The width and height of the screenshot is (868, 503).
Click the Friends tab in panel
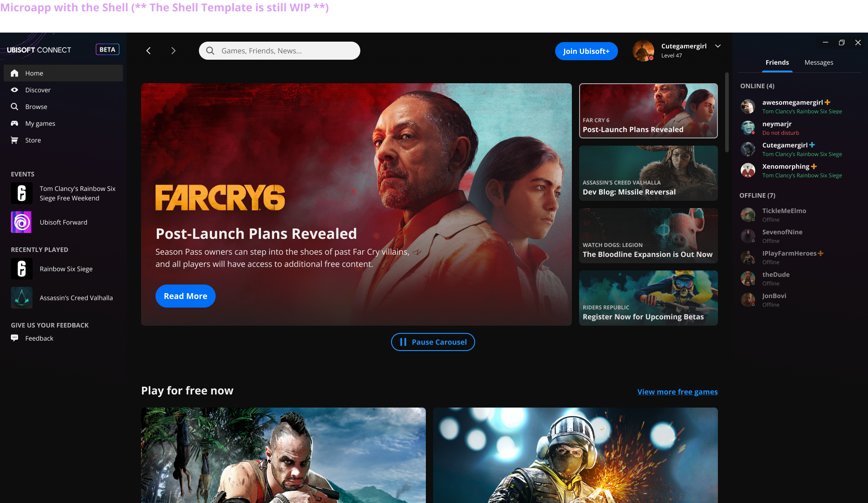(777, 62)
